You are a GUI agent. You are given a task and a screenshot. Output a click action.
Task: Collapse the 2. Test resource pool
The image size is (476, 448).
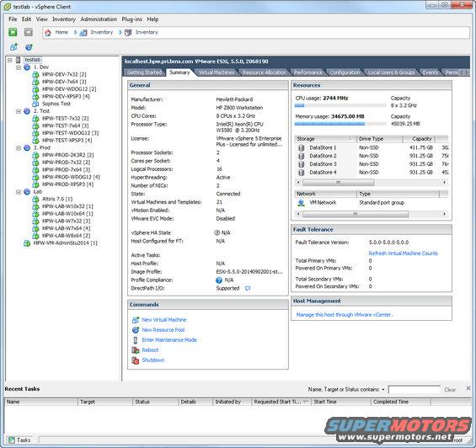point(19,111)
